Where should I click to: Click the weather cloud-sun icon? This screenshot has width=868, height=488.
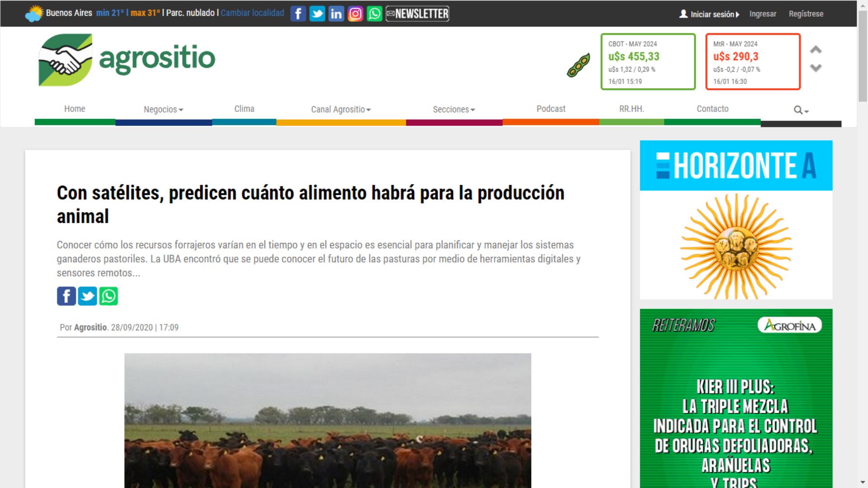pos(34,14)
